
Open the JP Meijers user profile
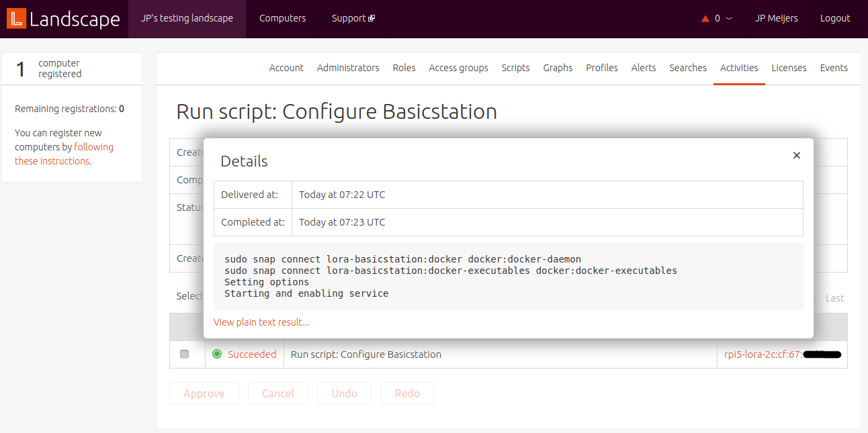click(776, 18)
